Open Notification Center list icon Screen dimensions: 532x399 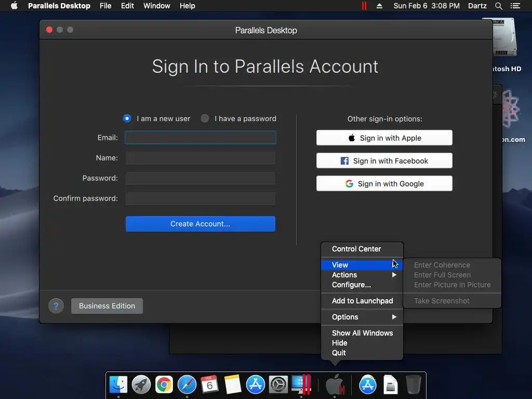pos(515,6)
